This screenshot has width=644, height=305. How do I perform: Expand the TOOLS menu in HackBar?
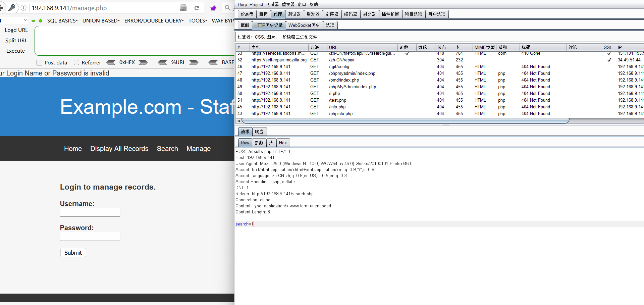point(198,21)
